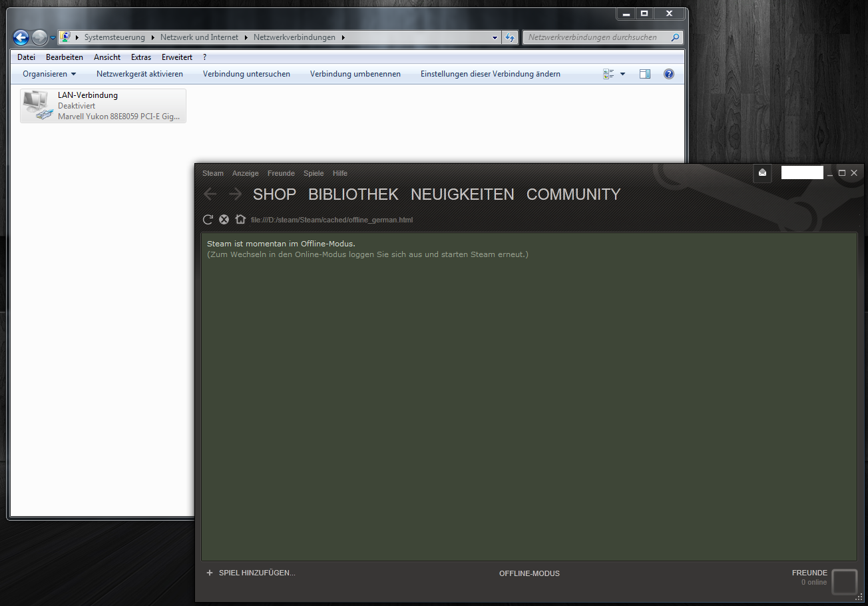868x606 pixels.
Task: Click Einstellungen dieser Verbindung ändern
Action: click(491, 74)
